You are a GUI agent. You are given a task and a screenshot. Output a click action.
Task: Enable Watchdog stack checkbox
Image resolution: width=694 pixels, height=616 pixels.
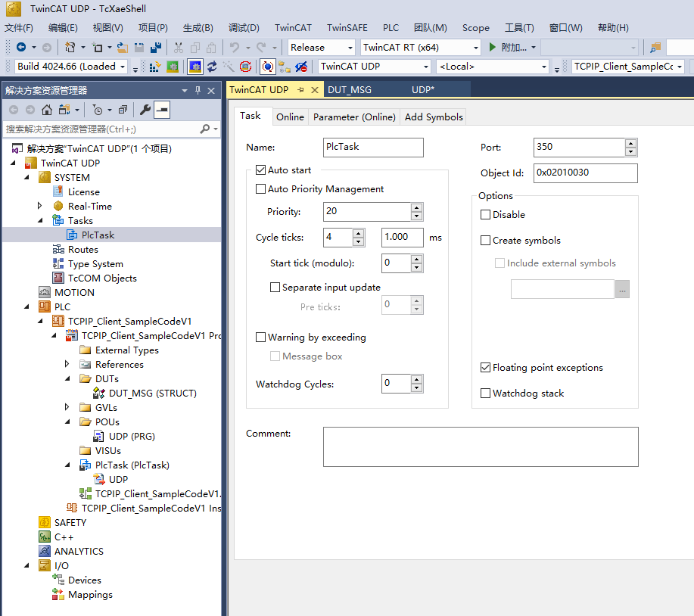click(x=486, y=394)
